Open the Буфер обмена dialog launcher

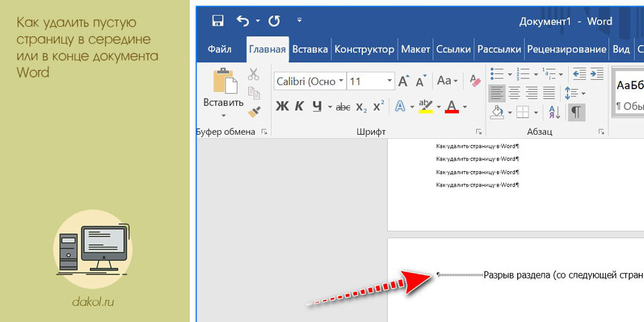point(264,132)
